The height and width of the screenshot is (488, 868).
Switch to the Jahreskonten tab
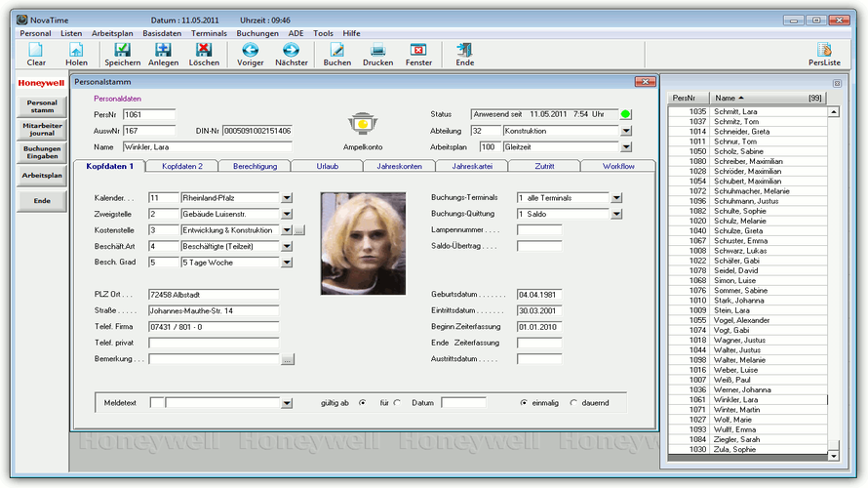[x=399, y=166]
